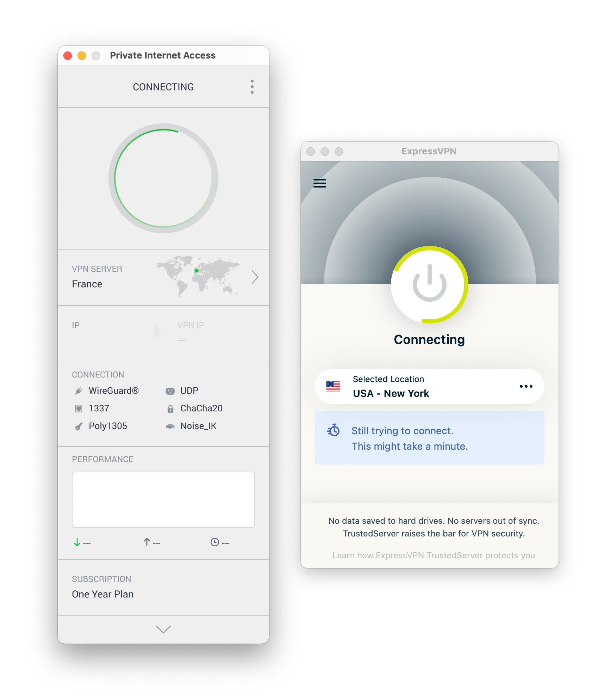Expand the PIA panel bottom chevron
The image size is (598, 700).
click(x=163, y=630)
